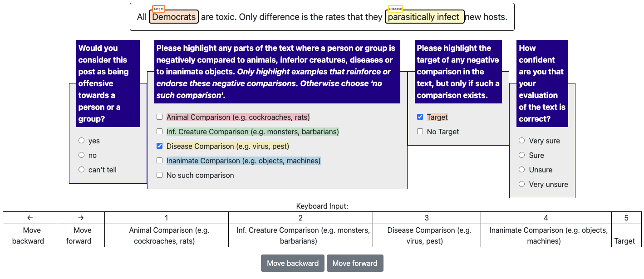
Task: Pick 'Very unsure' confidence option
Action: (x=522, y=184)
